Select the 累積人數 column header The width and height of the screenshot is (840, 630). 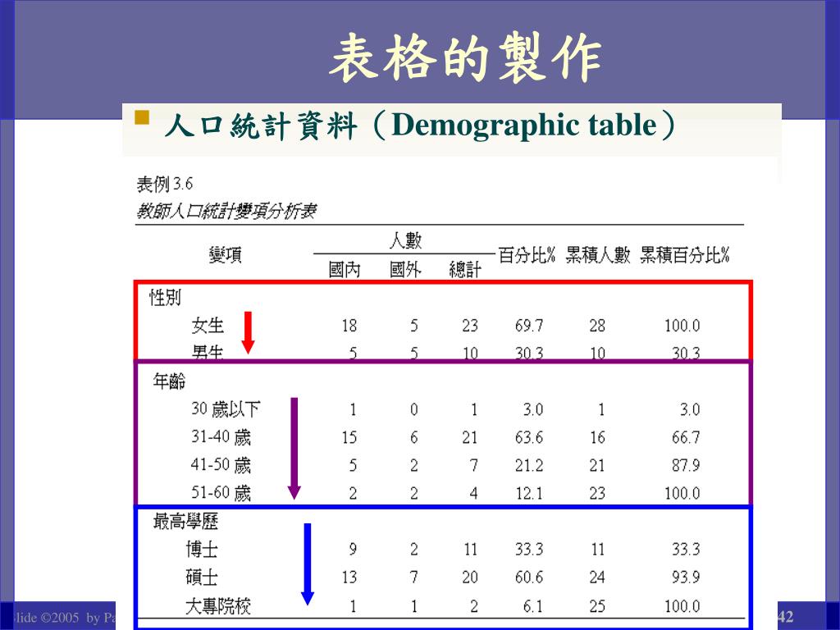598,255
